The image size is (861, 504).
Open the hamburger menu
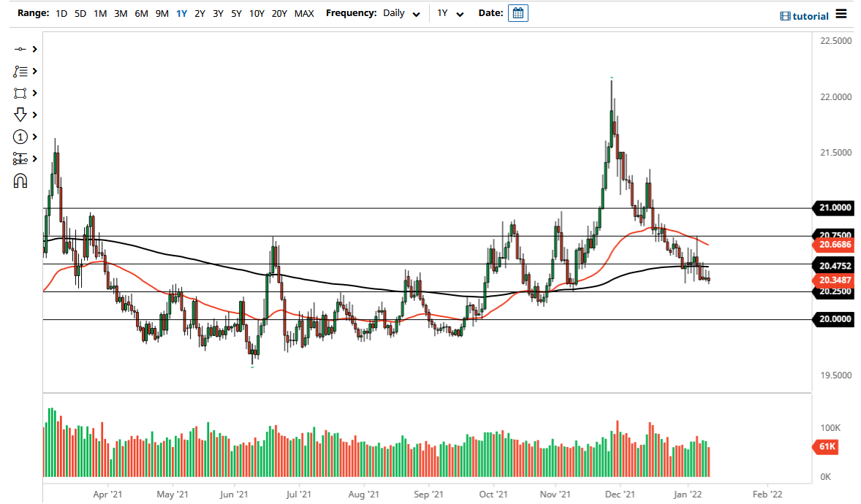click(x=842, y=15)
